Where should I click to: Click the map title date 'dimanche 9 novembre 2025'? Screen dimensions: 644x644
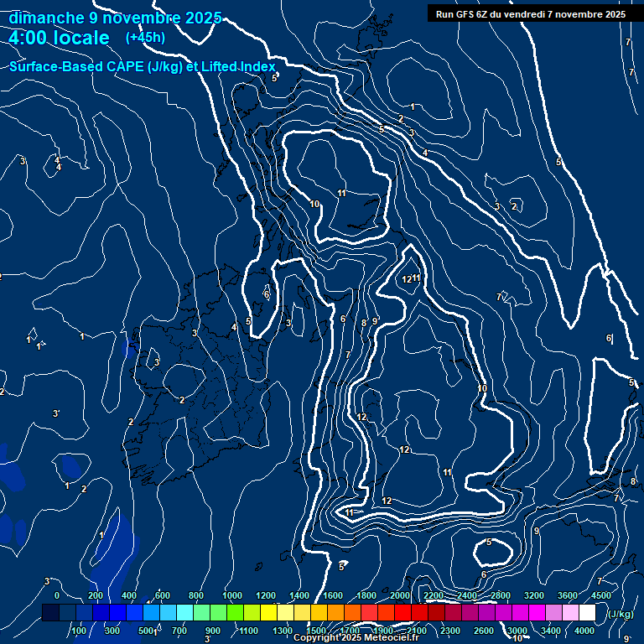coord(115,18)
